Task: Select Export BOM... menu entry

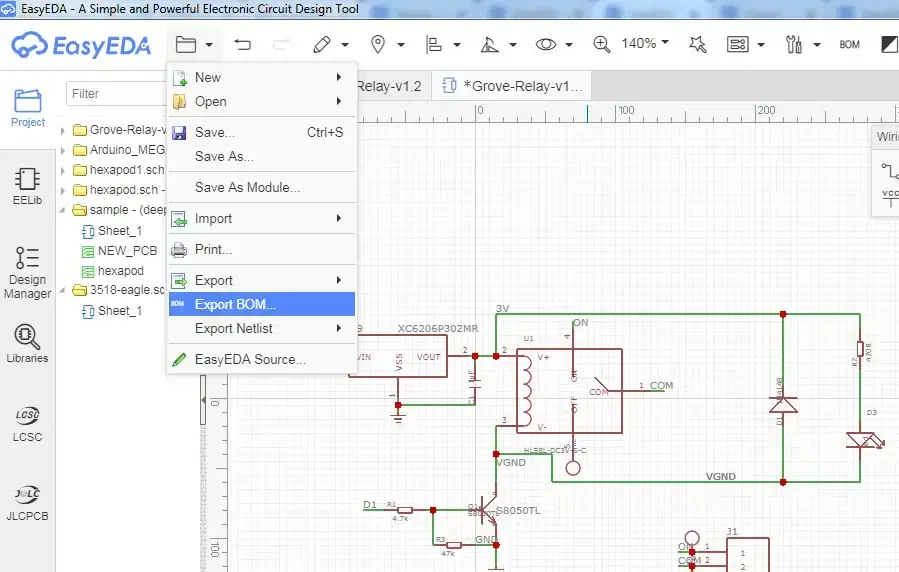Action: (262, 304)
